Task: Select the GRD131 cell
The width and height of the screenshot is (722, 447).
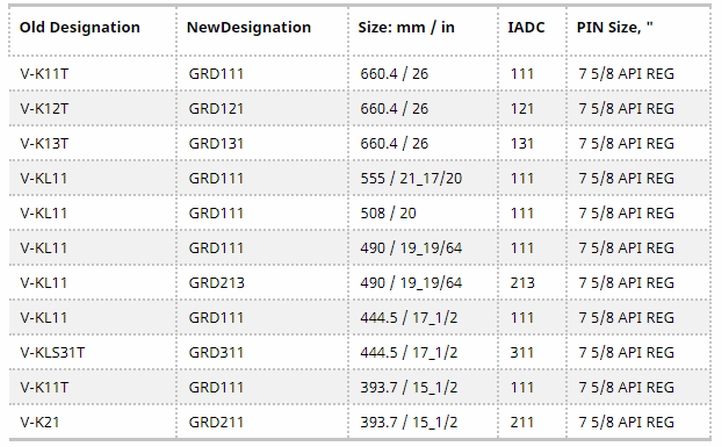Action: pos(216,144)
